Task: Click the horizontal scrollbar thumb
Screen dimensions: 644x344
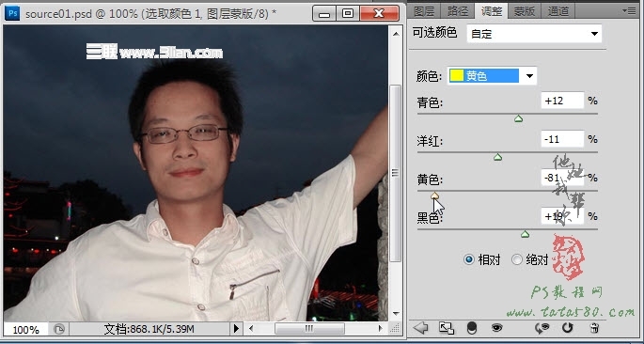Action: [309, 328]
